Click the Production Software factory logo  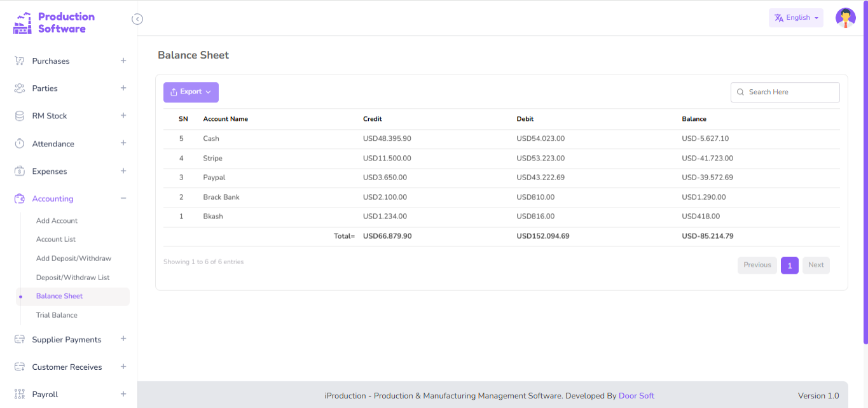click(22, 22)
